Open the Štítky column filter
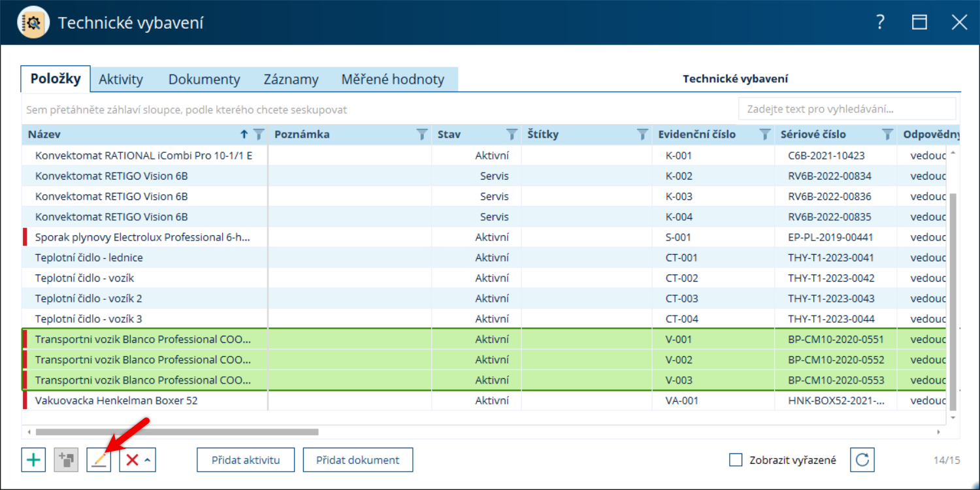The image size is (980, 490). click(642, 135)
